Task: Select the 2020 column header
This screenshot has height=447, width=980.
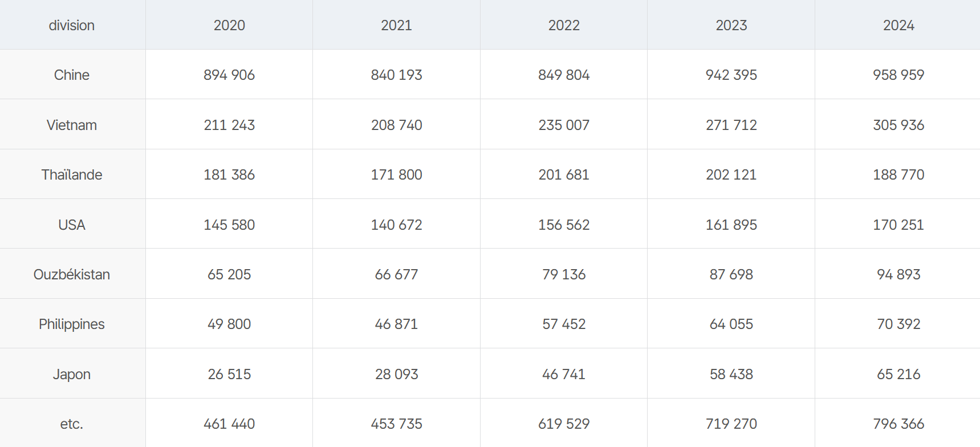Action: click(x=229, y=25)
